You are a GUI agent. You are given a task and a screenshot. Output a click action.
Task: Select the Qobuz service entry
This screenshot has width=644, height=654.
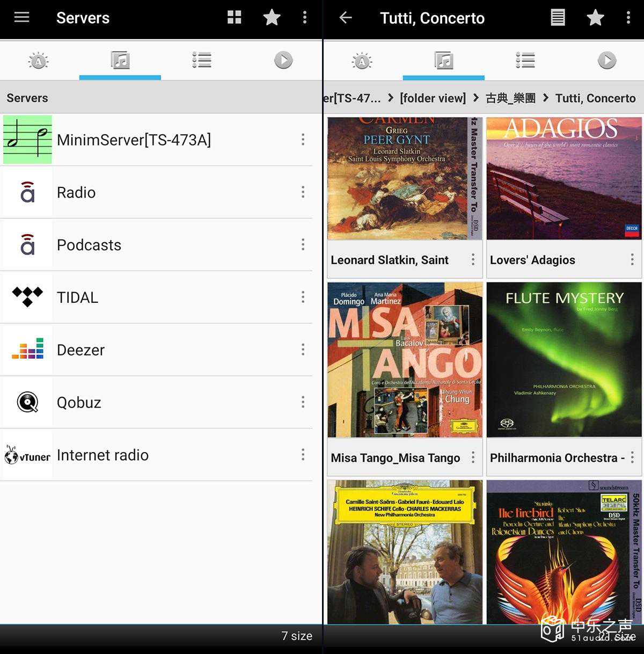pyautogui.click(x=156, y=402)
